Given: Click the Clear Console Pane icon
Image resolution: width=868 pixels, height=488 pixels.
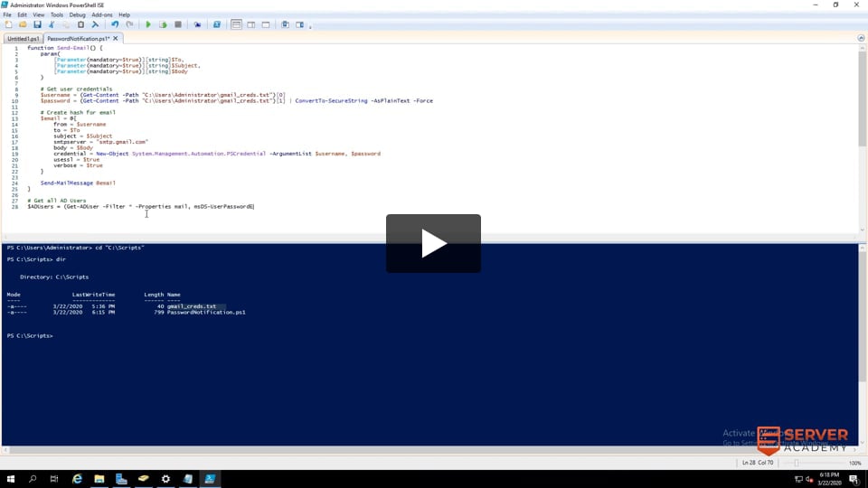Looking at the screenshot, I should 95,24.
